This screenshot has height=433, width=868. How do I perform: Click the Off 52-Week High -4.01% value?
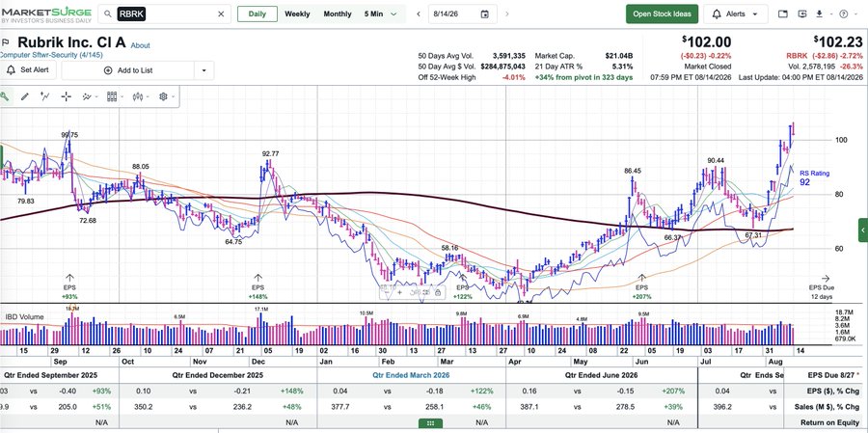click(514, 77)
